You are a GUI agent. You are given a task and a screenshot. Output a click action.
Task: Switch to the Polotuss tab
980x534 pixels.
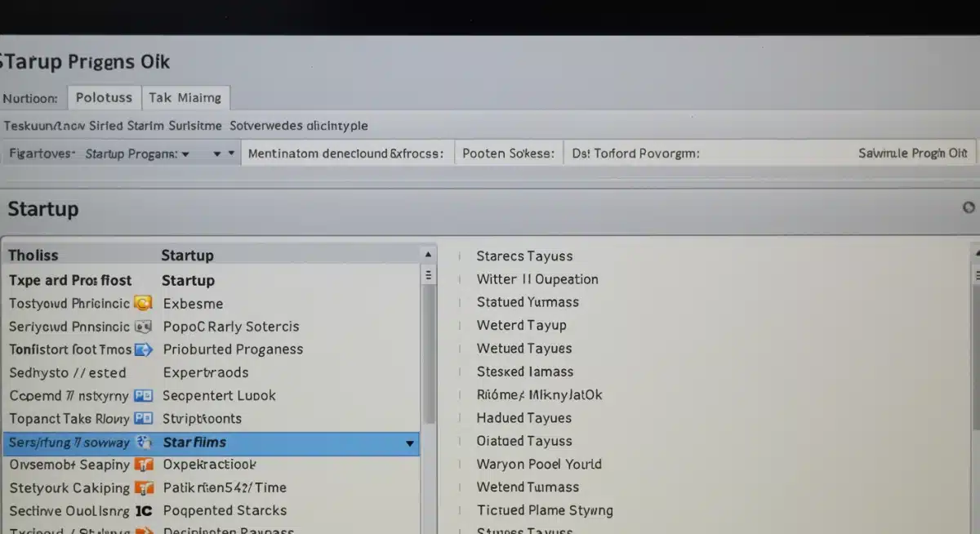pyautogui.click(x=104, y=97)
